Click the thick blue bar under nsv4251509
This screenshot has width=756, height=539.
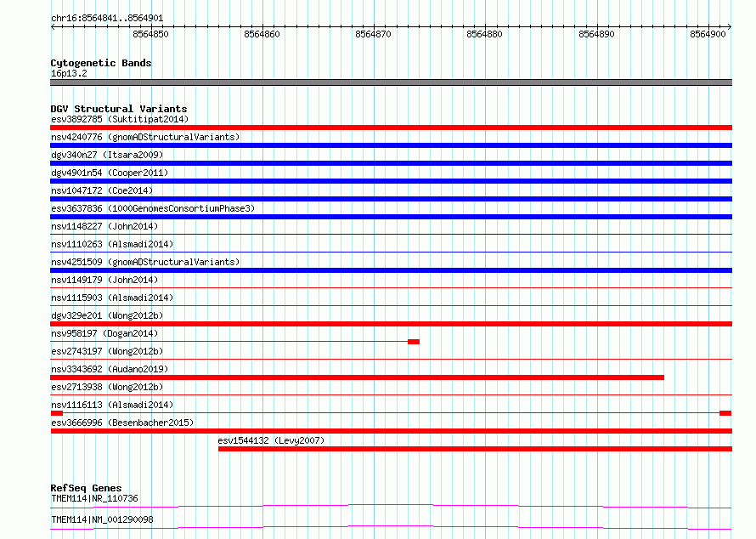click(391, 270)
